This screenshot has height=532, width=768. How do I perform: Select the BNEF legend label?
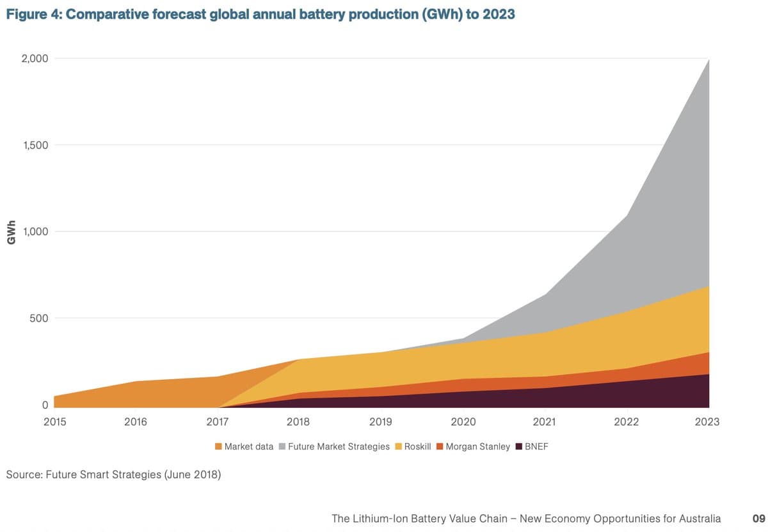pos(538,446)
